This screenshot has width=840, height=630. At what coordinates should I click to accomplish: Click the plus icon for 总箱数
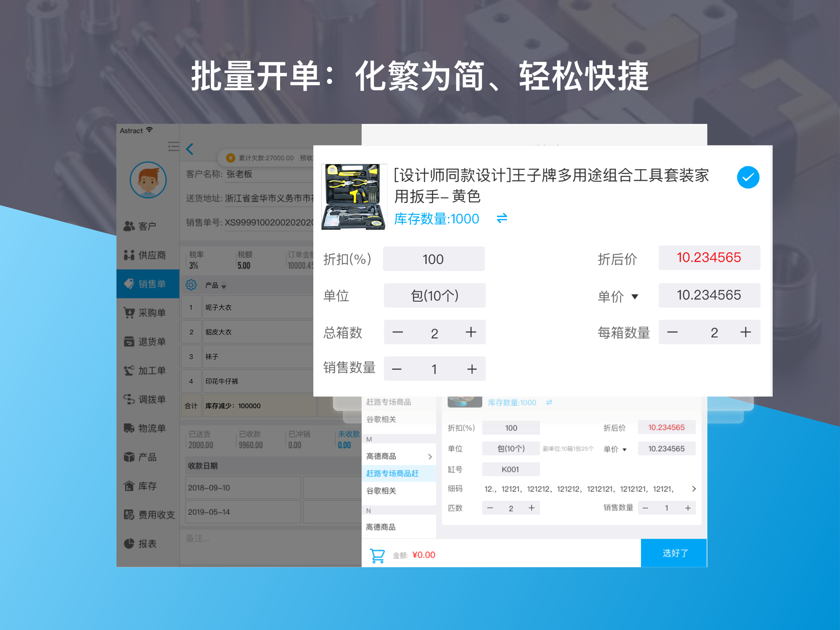click(471, 333)
